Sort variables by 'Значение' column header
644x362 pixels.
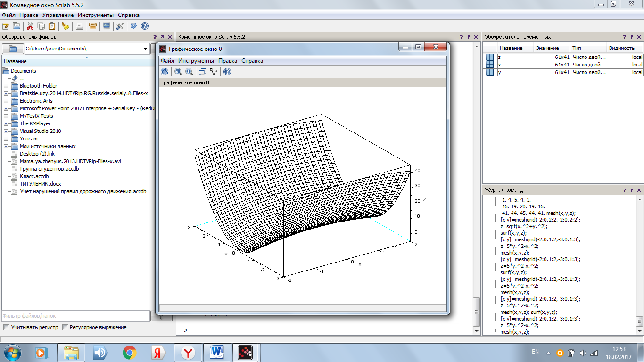552,48
